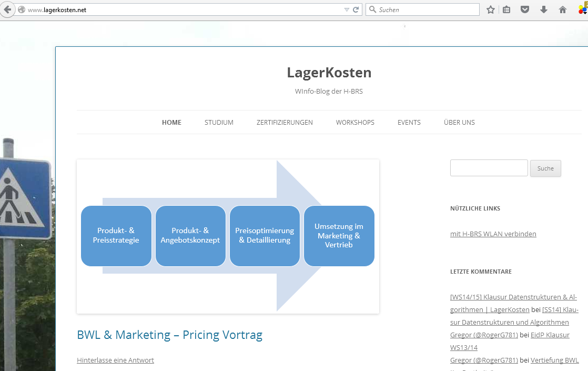Reload the page with the refresh icon

[356, 9]
